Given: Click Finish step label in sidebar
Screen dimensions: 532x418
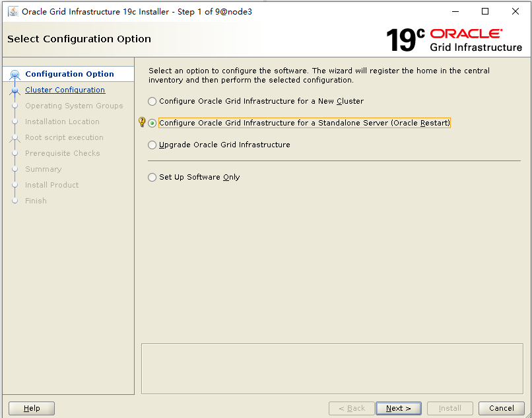Looking at the screenshot, I should pos(36,201).
